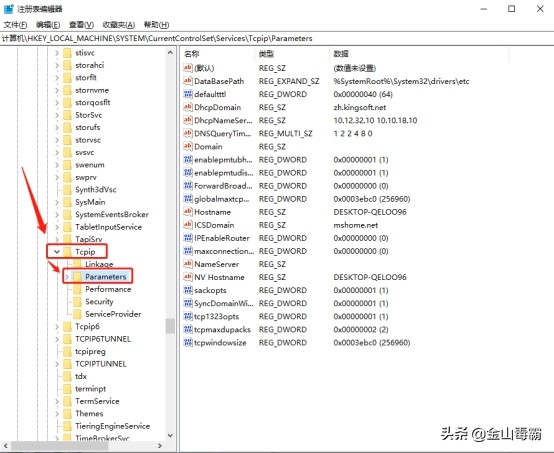
Task: Click the Tcpip6 folder icon
Action: (67, 326)
